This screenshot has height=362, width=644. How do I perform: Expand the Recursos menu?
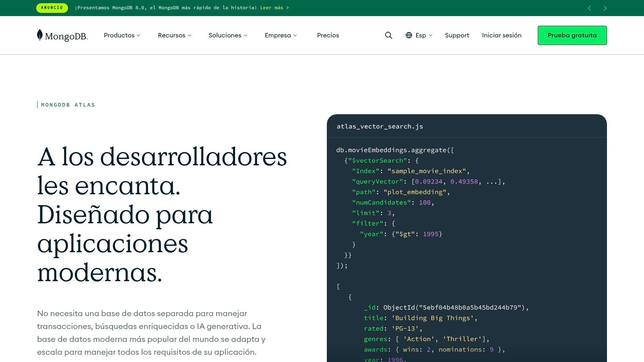pos(175,35)
